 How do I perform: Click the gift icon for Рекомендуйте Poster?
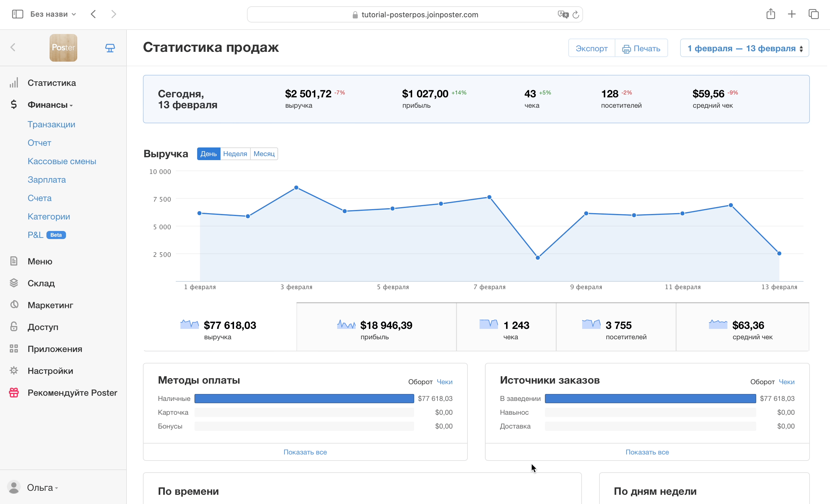point(14,392)
